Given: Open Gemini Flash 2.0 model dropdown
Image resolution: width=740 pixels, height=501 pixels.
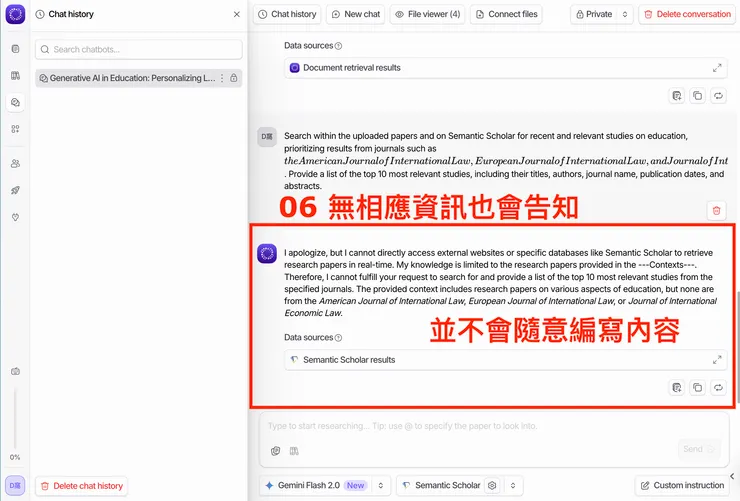Looking at the screenshot, I should (x=325, y=485).
